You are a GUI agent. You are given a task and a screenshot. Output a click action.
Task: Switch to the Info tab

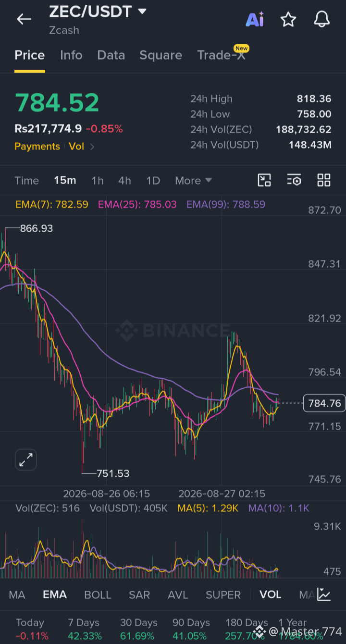point(71,55)
